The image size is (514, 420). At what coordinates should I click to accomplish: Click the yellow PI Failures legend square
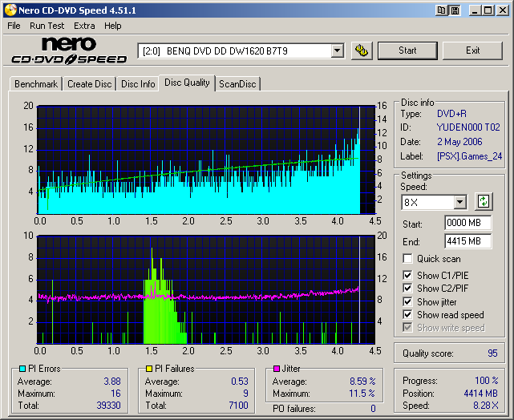(149, 369)
